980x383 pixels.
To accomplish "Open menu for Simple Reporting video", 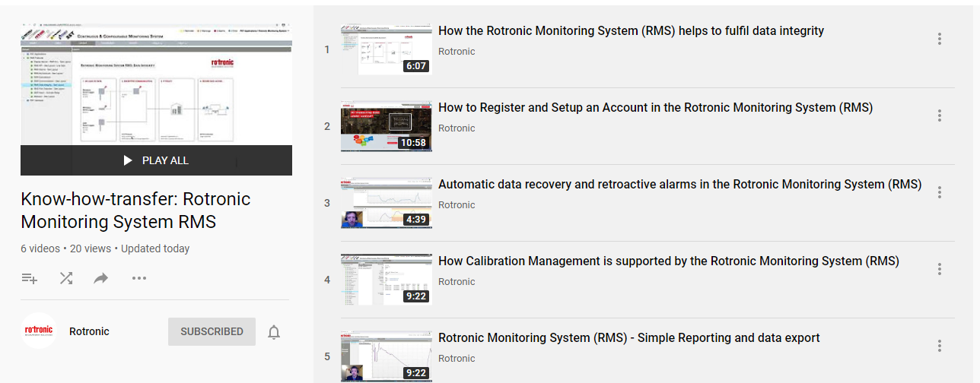I will click(x=940, y=346).
